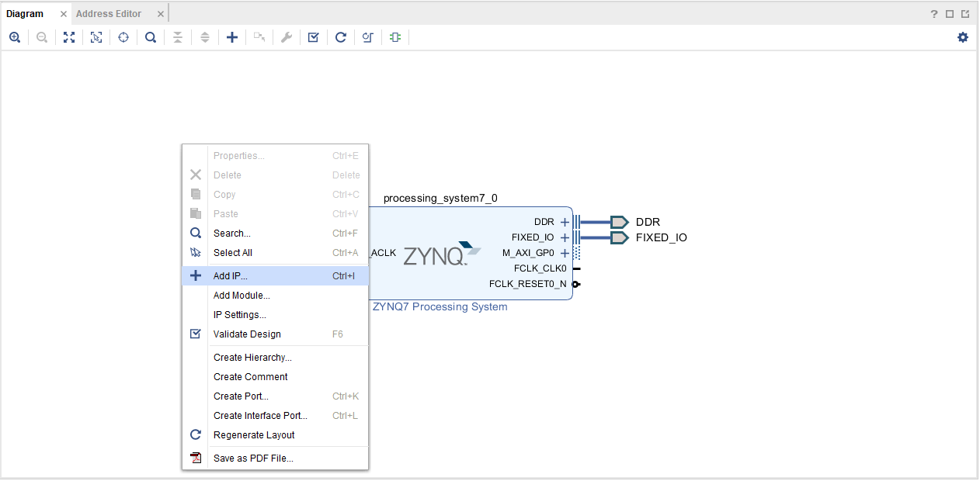Choose Add IP... from context menu
Screen dimensions: 980x481
[x=231, y=276]
